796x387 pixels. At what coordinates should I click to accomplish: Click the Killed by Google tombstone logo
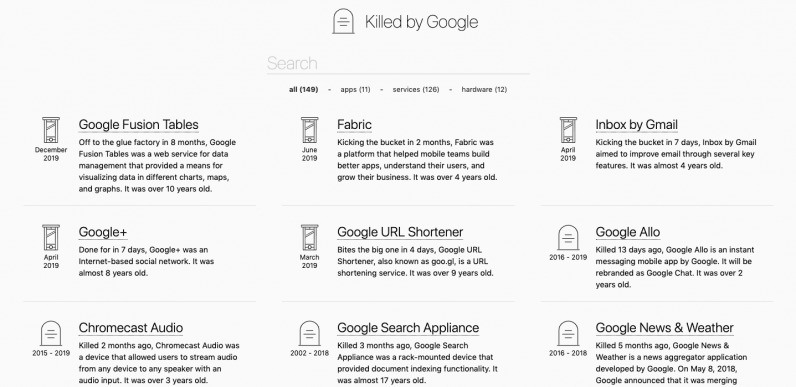pos(343,21)
